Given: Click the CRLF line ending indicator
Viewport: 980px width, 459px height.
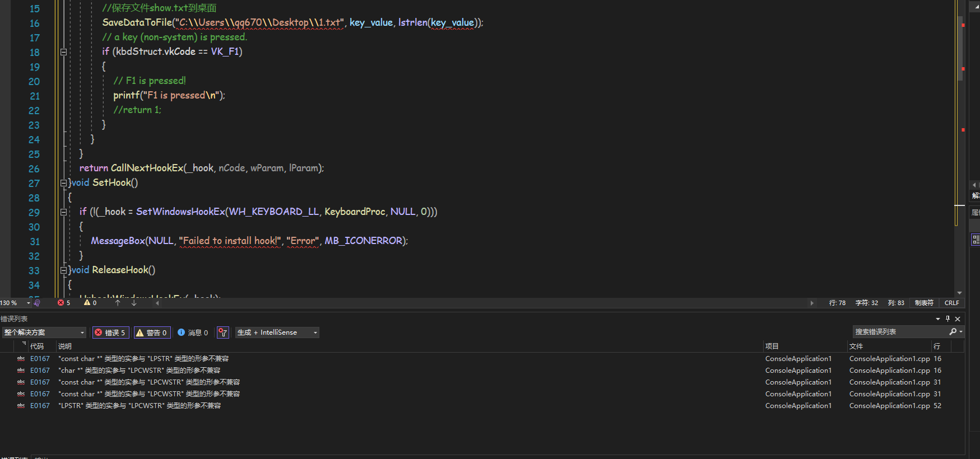Looking at the screenshot, I should [x=952, y=303].
